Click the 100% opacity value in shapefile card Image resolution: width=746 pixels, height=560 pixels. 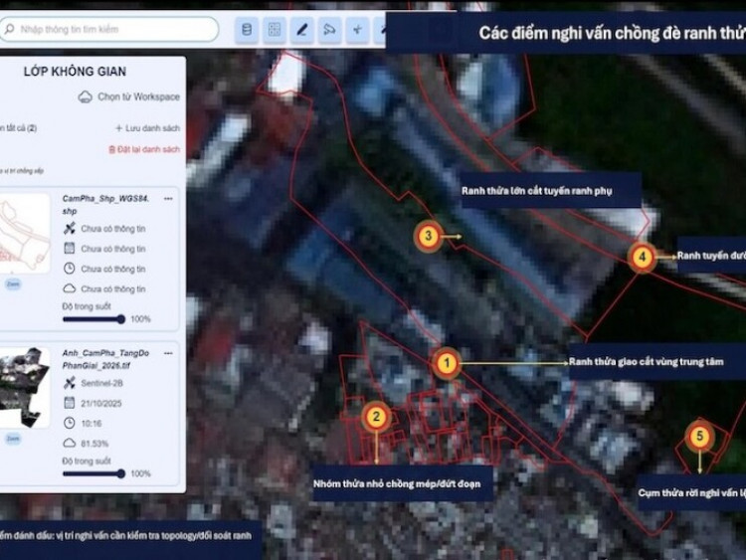pos(140,319)
